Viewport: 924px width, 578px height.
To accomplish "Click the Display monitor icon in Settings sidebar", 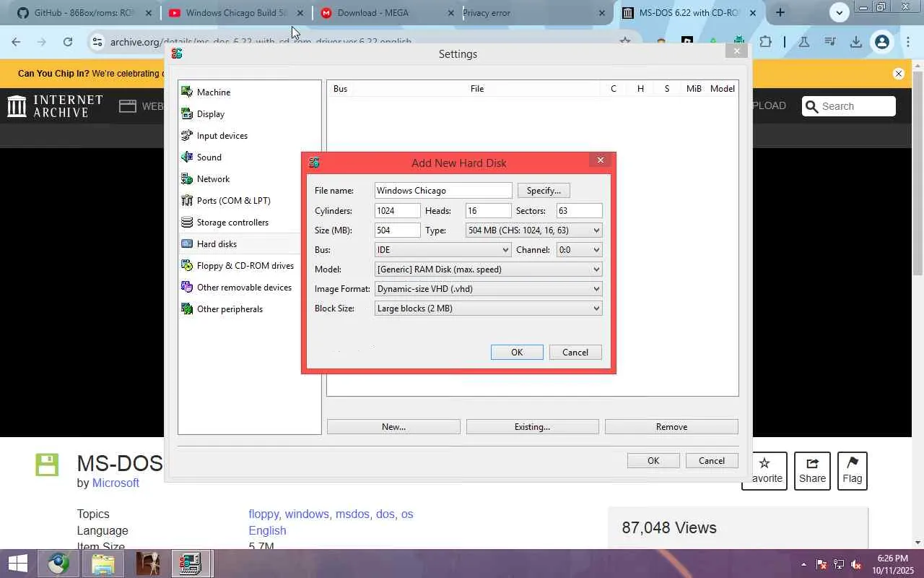I will pyautogui.click(x=187, y=113).
